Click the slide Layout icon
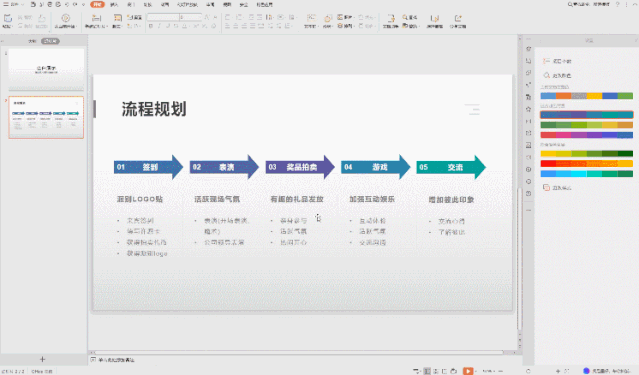The height and width of the screenshot is (375, 639). [118, 18]
